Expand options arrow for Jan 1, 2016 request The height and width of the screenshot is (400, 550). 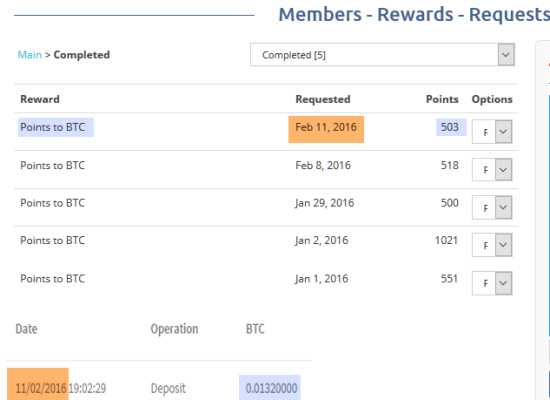point(503,283)
